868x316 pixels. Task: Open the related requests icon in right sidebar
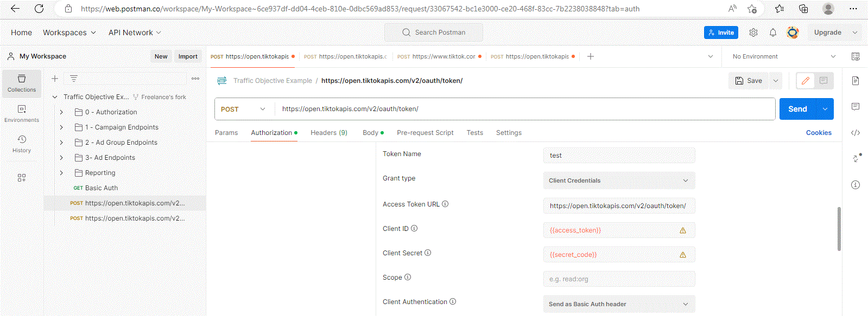click(x=857, y=158)
